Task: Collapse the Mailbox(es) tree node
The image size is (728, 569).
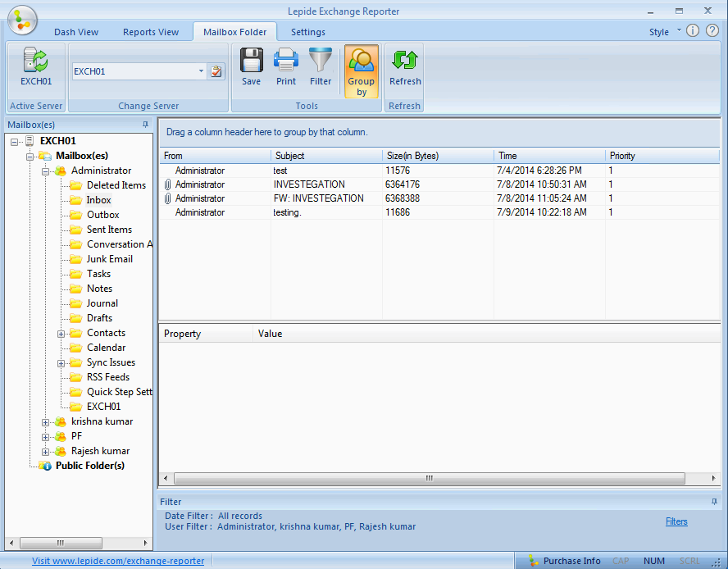Action: click(30, 157)
